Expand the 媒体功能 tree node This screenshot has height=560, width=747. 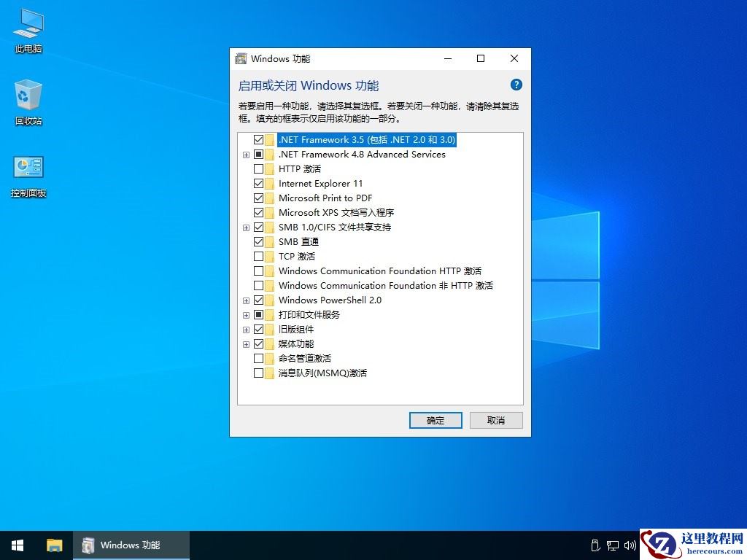click(246, 343)
